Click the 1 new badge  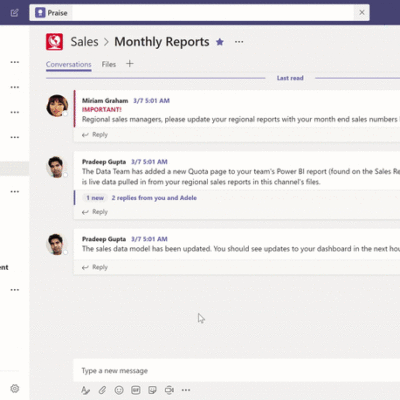point(95,198)
